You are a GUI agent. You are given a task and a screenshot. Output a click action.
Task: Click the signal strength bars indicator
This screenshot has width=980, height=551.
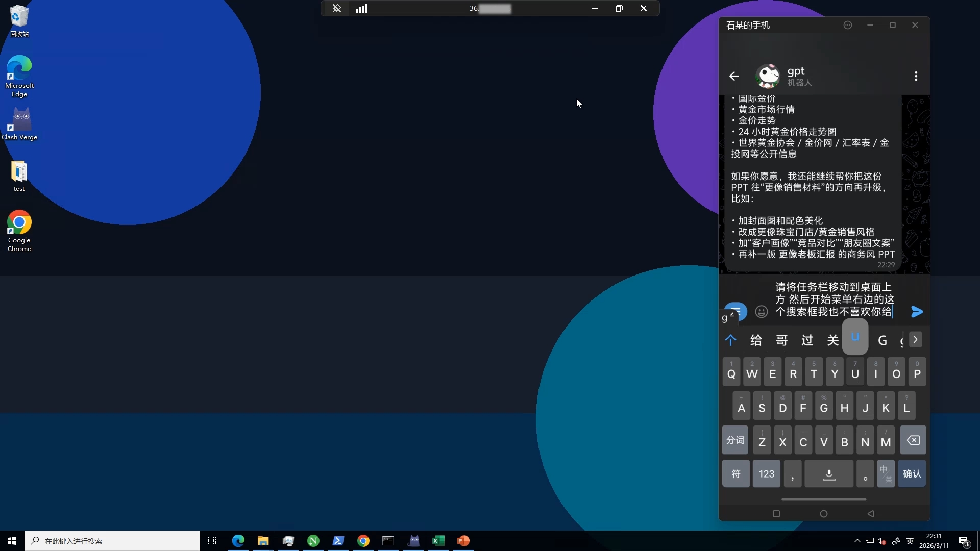[x=361, y=9]
